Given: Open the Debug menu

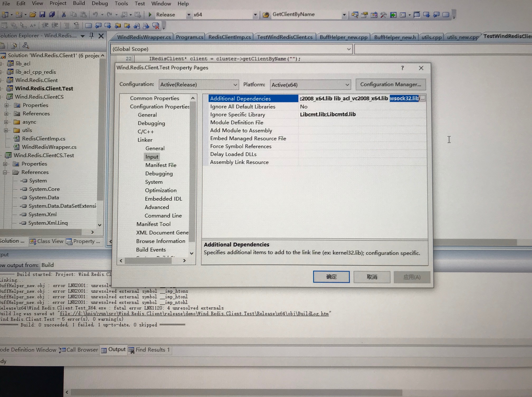Looking at the screenshot, I should tap(100, 3).
